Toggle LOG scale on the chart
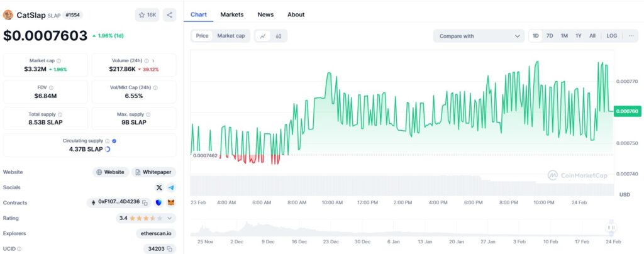644x254 pixels. pyautogui.click(x=611, y=36)
